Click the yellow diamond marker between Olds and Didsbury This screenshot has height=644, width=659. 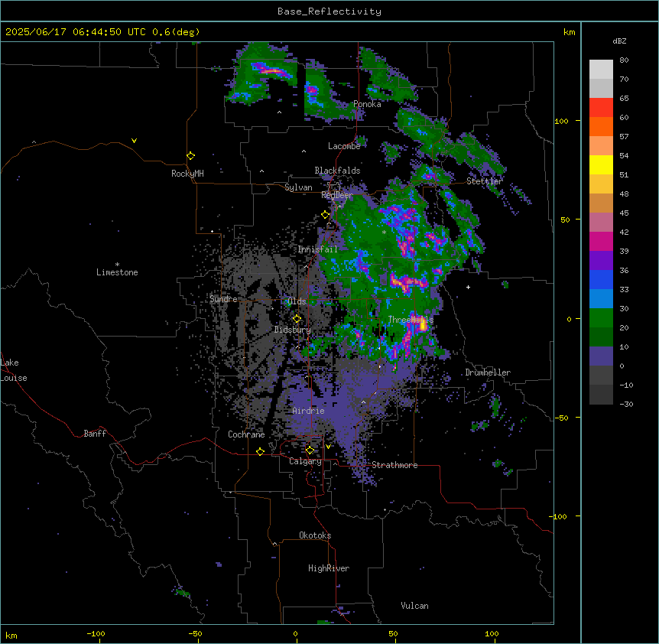coord(297,319)
